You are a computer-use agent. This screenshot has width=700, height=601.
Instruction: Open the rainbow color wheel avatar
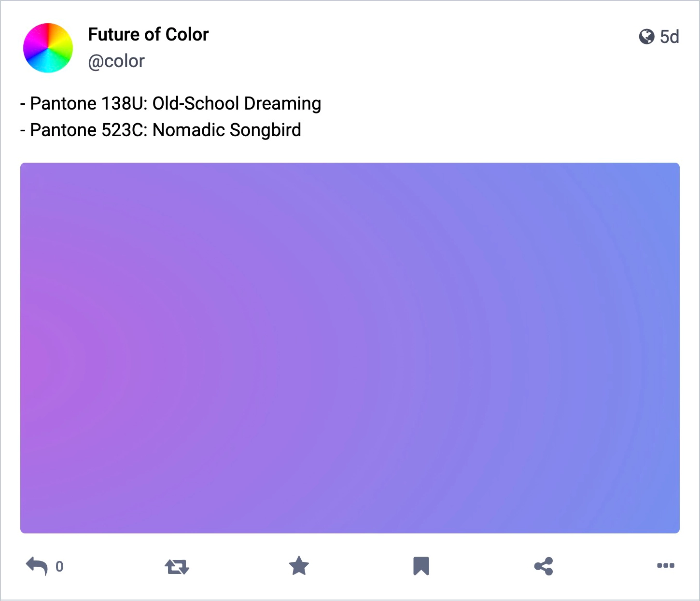click(48, 48)
